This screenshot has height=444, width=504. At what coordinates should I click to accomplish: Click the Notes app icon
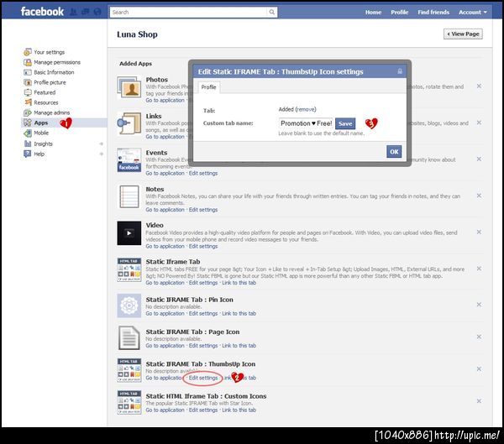pos(129,196)
